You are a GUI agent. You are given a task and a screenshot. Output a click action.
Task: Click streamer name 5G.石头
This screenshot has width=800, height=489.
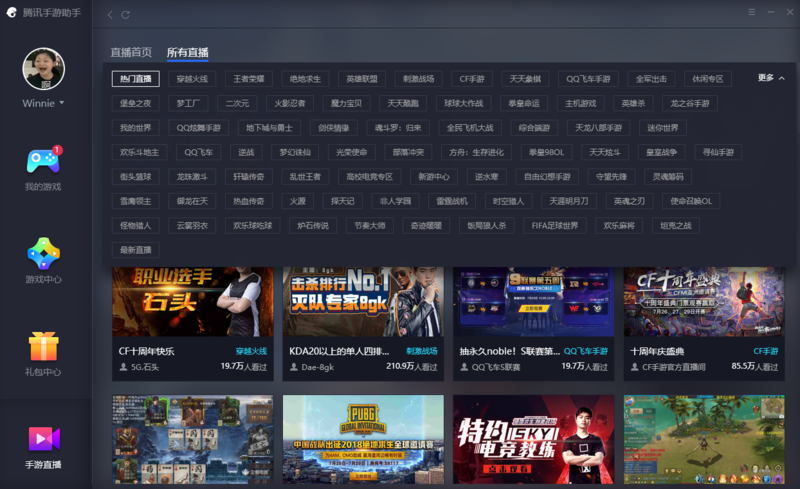coord(145,367)
